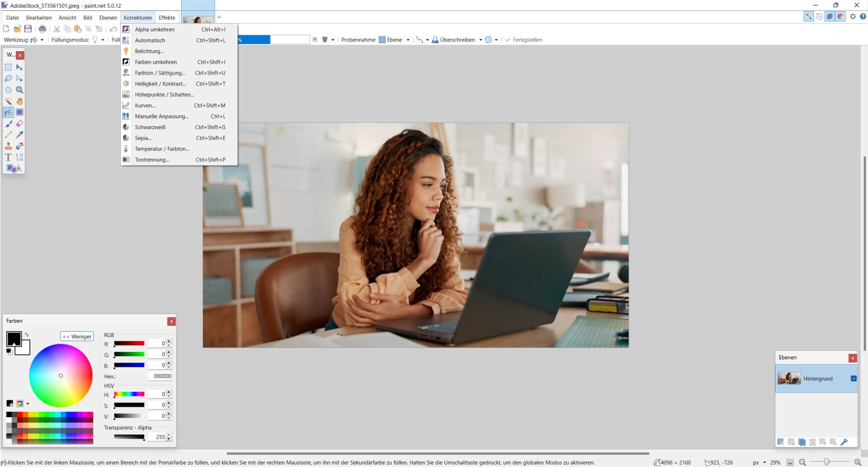Choose Schwarzweiß from Korrekturen menu
The width and height of the screenshot is (868, 467).
150,127
